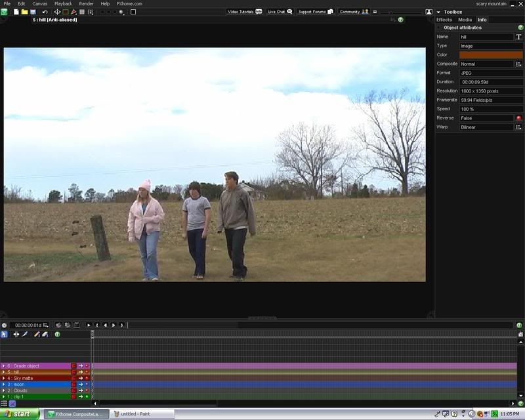Expand the moon layer
Viewport: 525px width, 420px height.
[x=4, y=385]
